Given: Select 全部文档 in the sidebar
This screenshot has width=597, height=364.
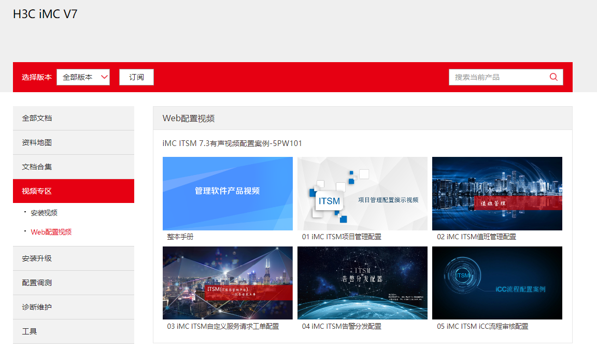Looking at the screenshot, I should point(73,118).
